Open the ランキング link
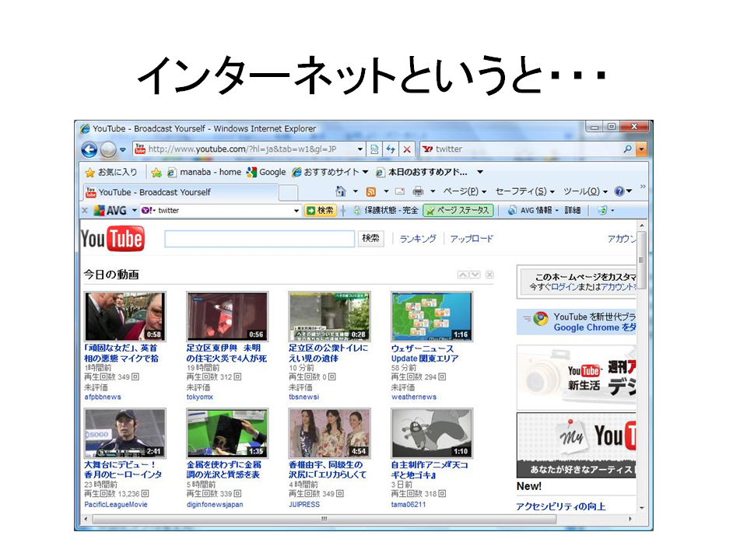747x560 pixels. 418,239
